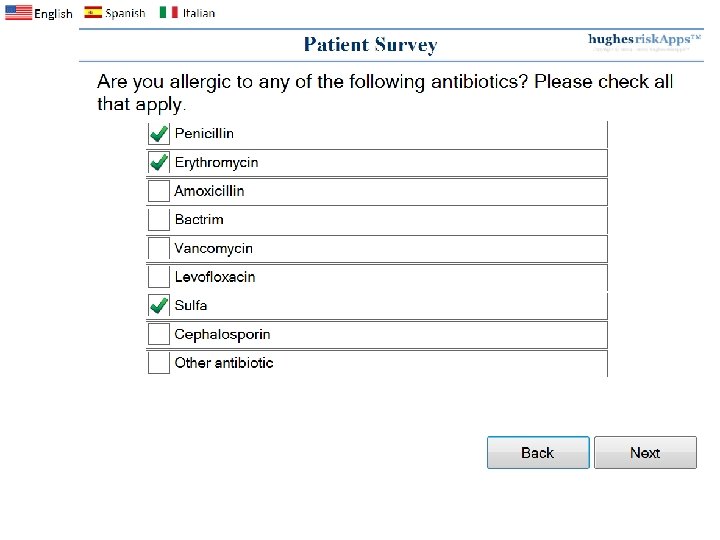720x540 pixels.
Task: Switch language to Spanish
Action: (x=125, y=14)
